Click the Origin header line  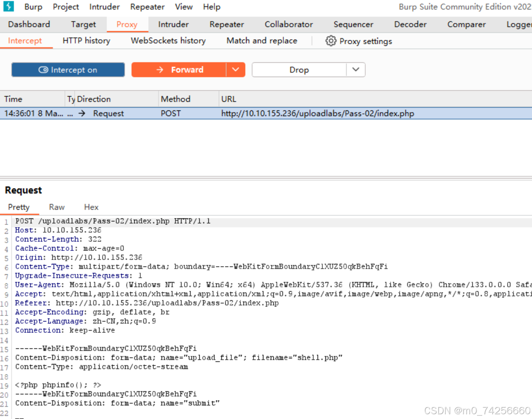click(x=79, y=257)
